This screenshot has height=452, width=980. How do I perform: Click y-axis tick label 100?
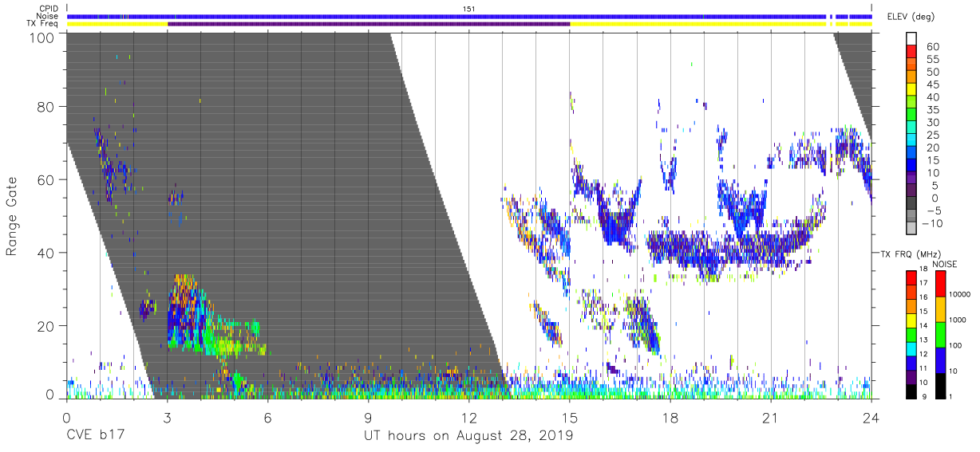[41, 37]
